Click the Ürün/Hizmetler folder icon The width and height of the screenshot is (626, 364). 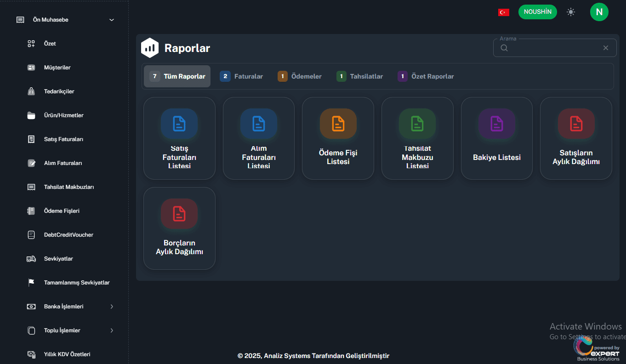coord(31,115)
